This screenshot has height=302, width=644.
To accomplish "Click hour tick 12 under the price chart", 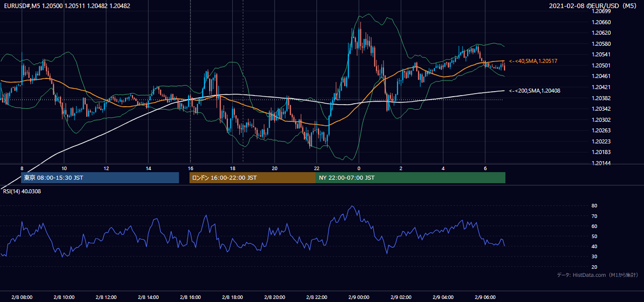I will pyautogui.click(x=106, y=168).
